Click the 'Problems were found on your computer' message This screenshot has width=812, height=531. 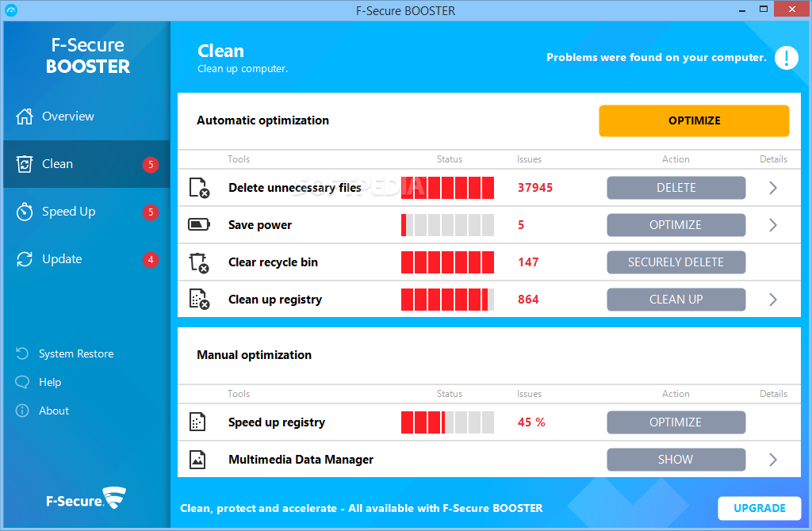tap(656, 57)
